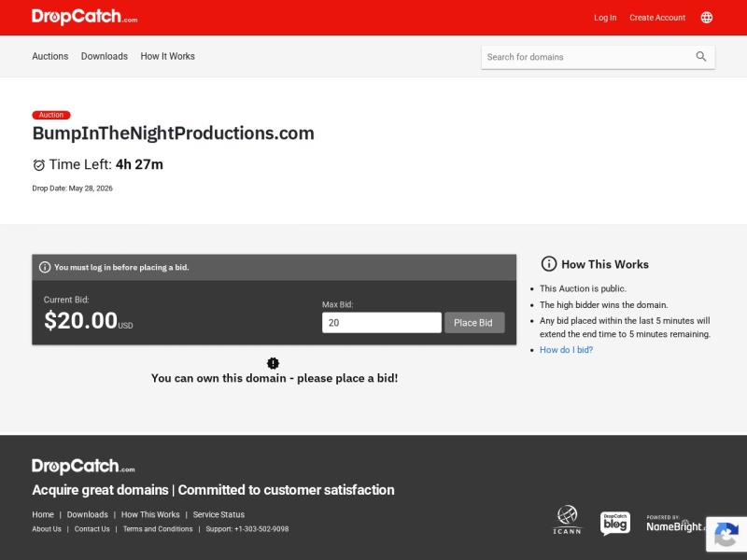The image size is (747, 560).
Task: Click the Place Bid button
Action: (x=474, y=323)
